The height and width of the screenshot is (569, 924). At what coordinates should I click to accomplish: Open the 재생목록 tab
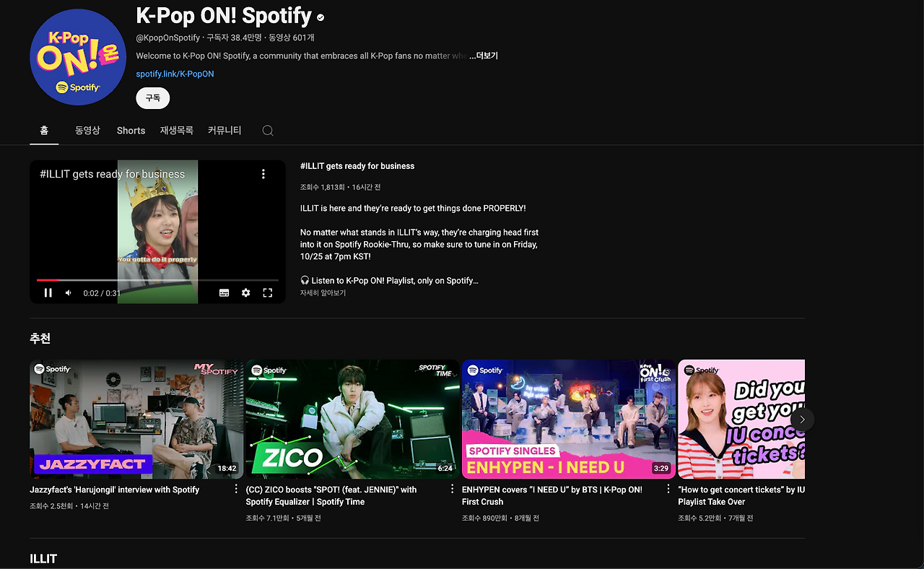point(177,131)
